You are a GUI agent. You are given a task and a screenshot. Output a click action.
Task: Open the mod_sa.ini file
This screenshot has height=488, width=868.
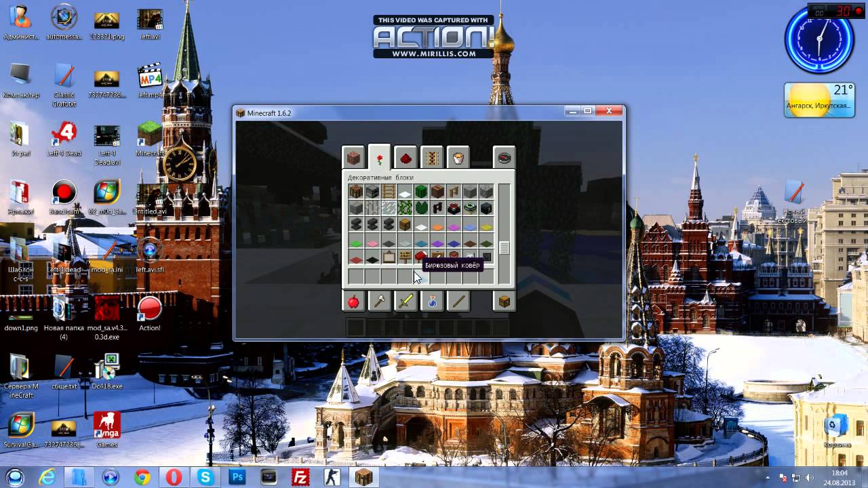point(107,256)
